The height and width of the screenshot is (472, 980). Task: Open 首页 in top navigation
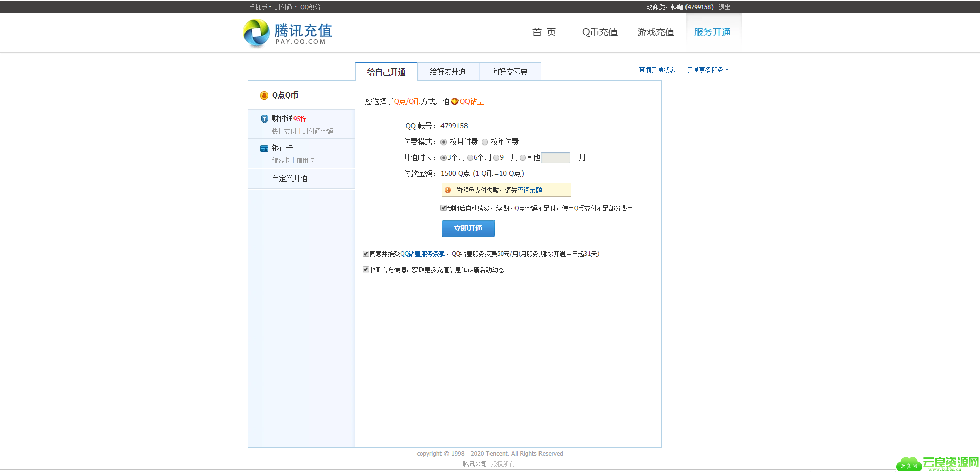[544, 32]
